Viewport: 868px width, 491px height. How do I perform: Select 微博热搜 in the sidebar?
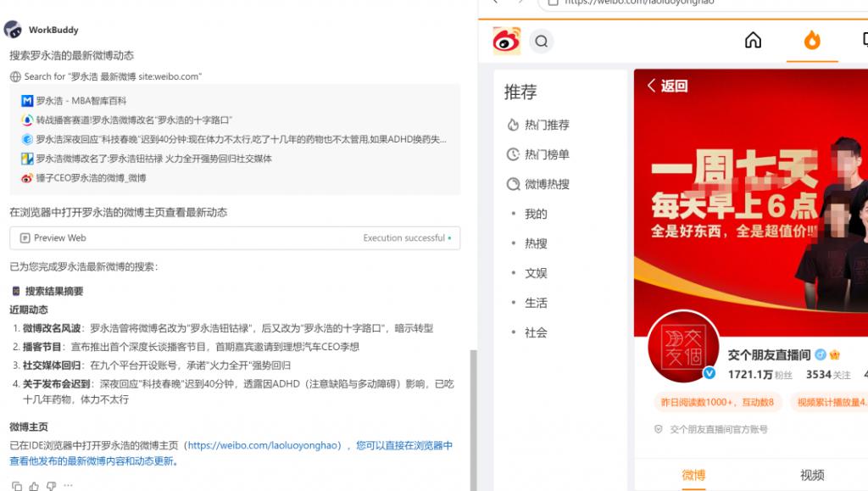click(546, 184)
